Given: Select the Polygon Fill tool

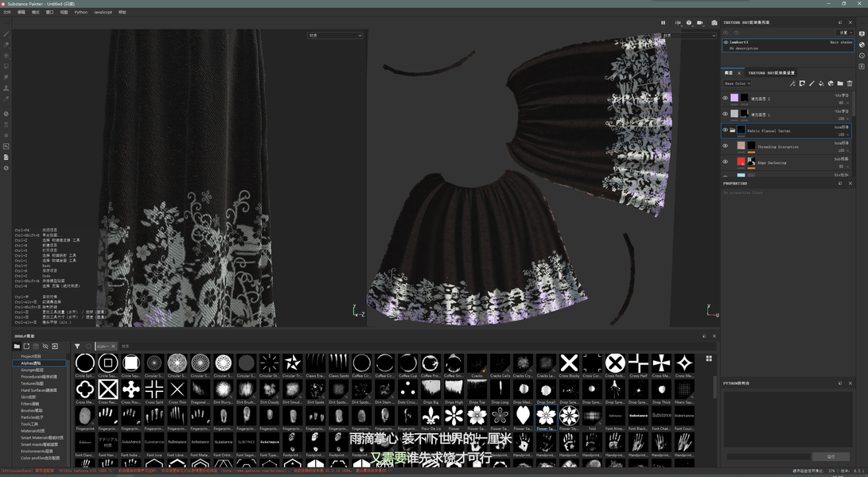Looking at the screenshot, I should [x=6, y=67].
